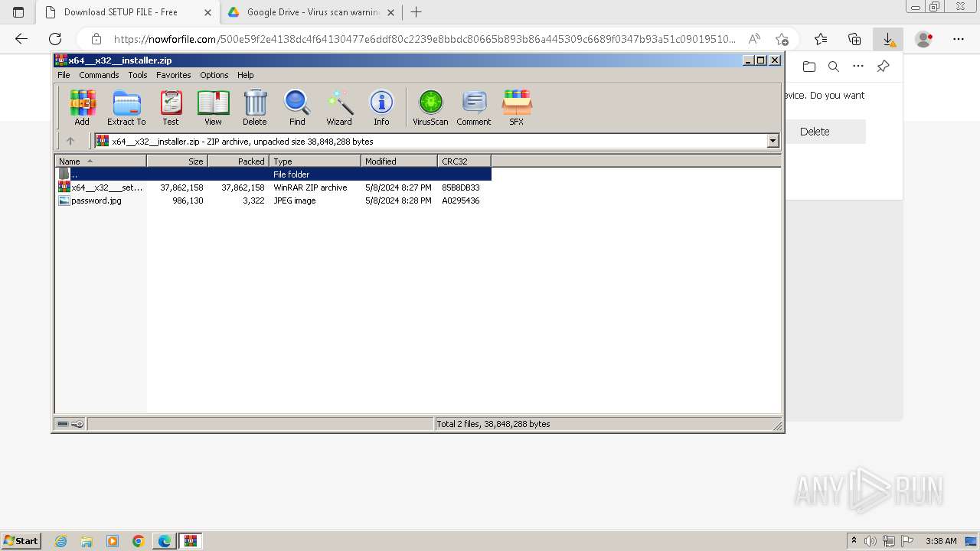Click the nowforfile.com address bar
Image resolution: width=980 pixels, height=551 pixels.
[x=425, y=39]
